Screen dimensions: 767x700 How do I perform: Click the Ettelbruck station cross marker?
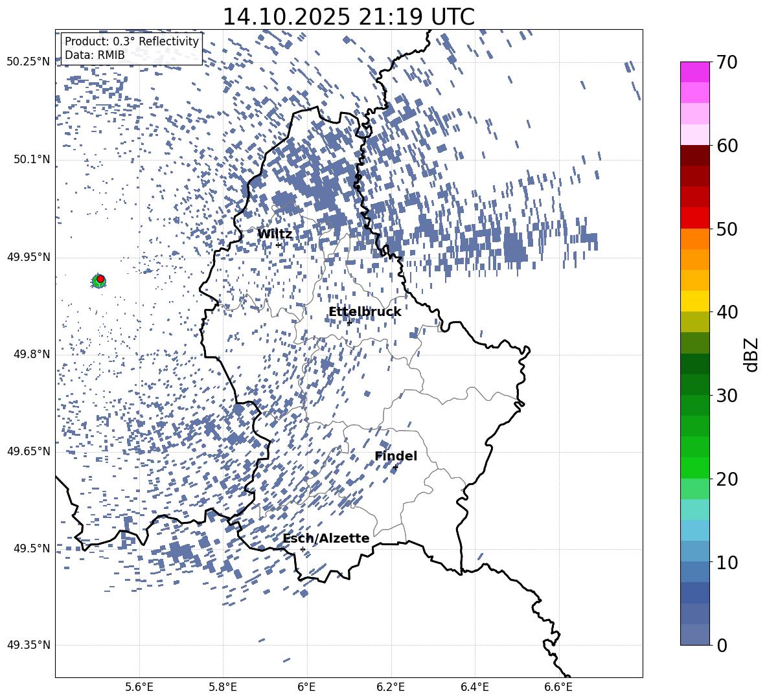[349, 322]
